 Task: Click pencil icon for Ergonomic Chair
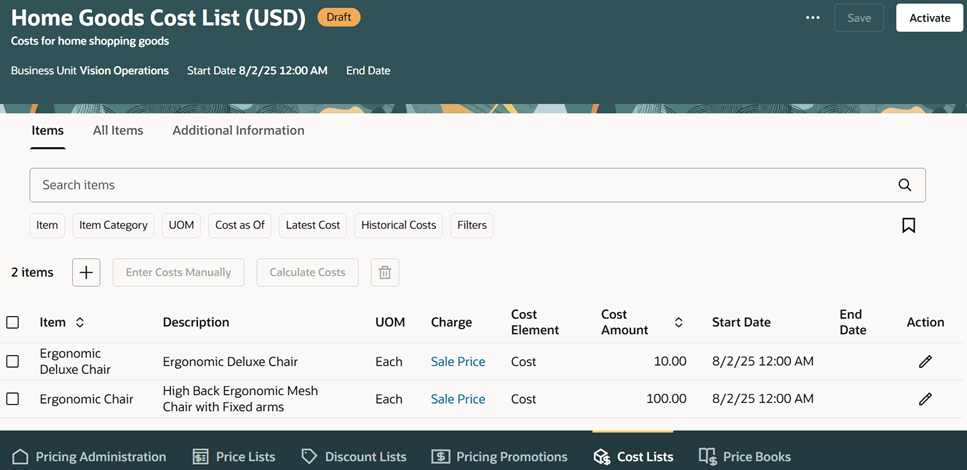925,399
